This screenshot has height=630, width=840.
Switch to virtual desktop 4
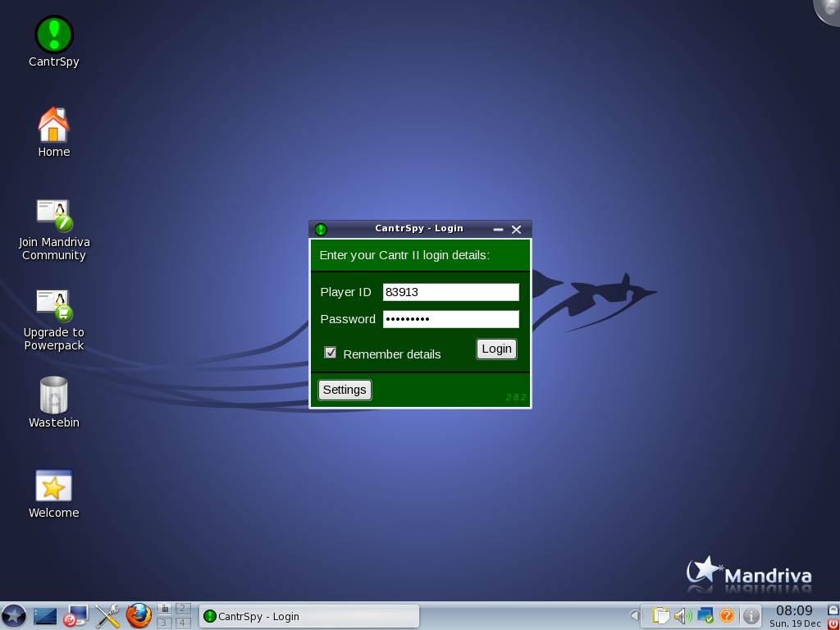click(183, 623)
